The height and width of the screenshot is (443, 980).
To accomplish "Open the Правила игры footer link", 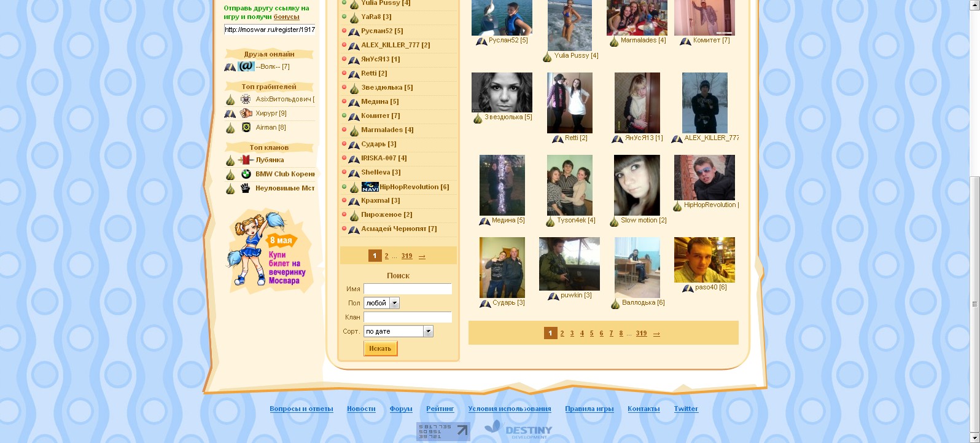I will pyautogui.click(x=589, y=409).
